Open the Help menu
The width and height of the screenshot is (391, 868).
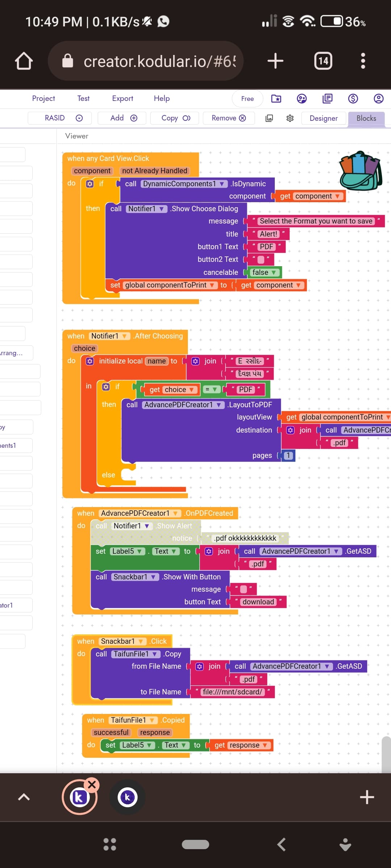(161, 98)
